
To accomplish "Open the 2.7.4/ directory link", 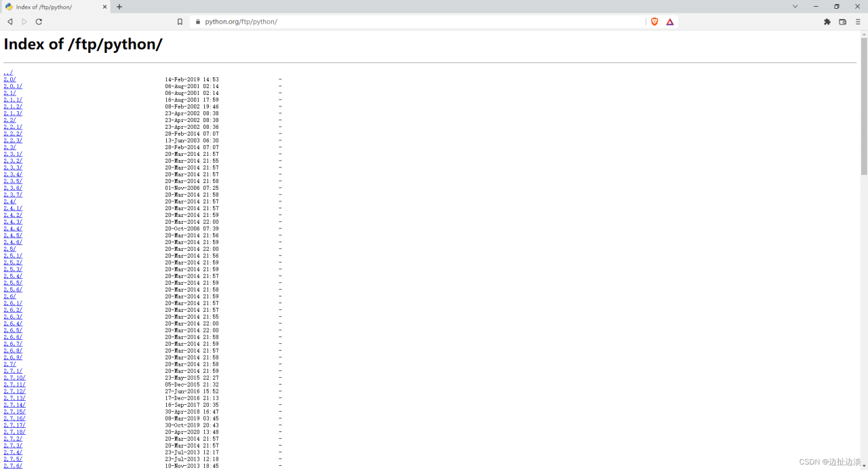I will click(13, 452).
